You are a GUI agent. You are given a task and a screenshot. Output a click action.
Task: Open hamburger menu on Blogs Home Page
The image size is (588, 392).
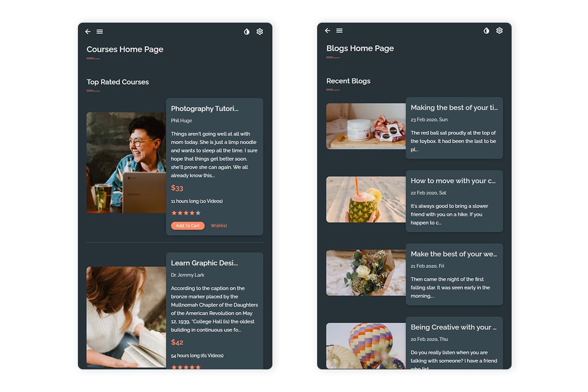(339, 30)
